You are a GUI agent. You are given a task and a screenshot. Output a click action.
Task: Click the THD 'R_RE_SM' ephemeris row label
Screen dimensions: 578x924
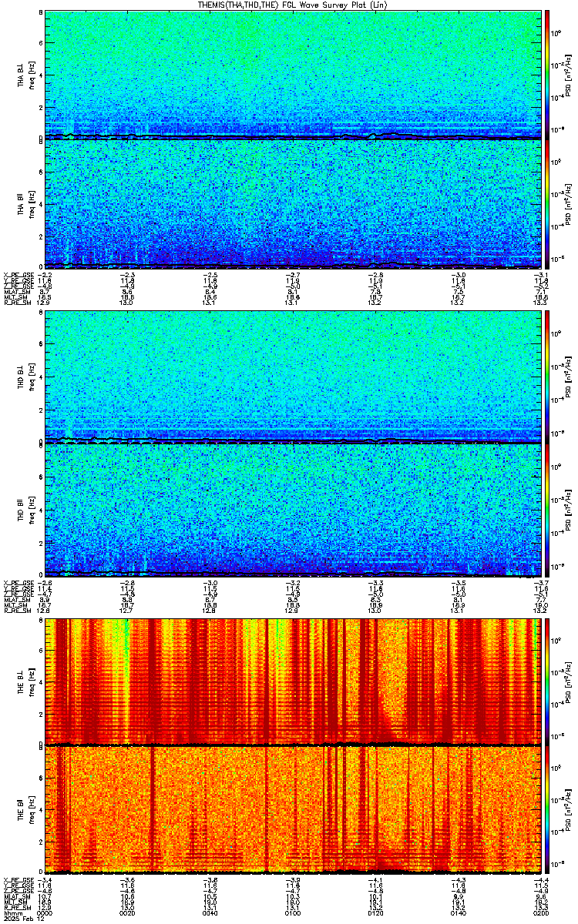click(17, 611)
